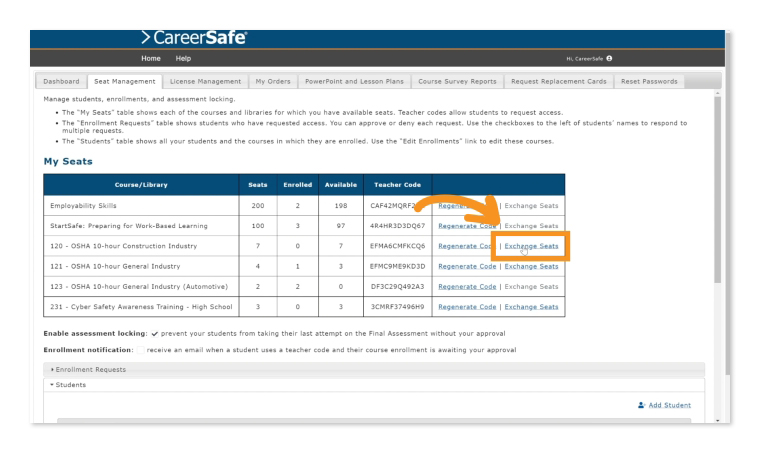Click Regenerate Code for StartSafe course
The width and height of the screenshot is (760, 453).
pos(467,226)
